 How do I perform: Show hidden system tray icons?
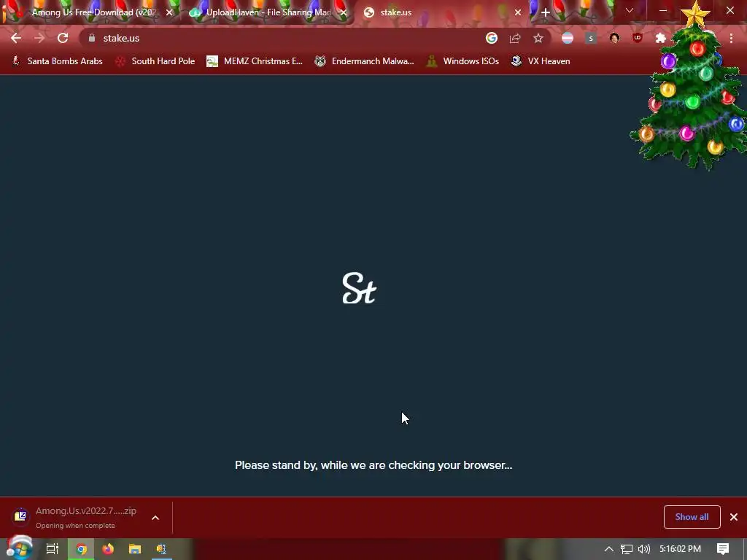pos(609,549)
